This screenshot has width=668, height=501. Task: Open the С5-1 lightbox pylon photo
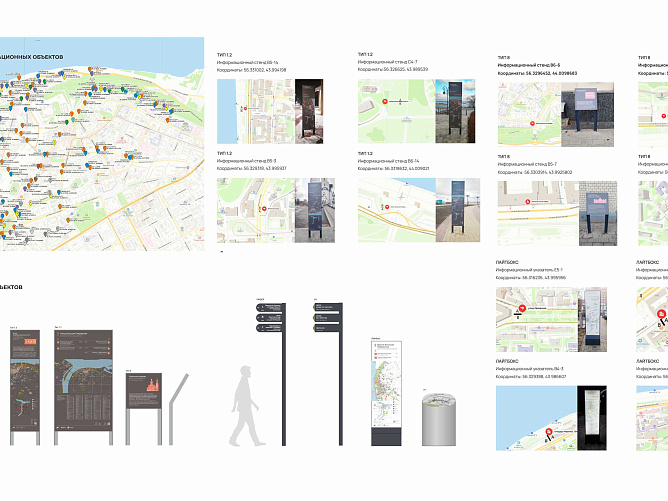pos(597,318)
